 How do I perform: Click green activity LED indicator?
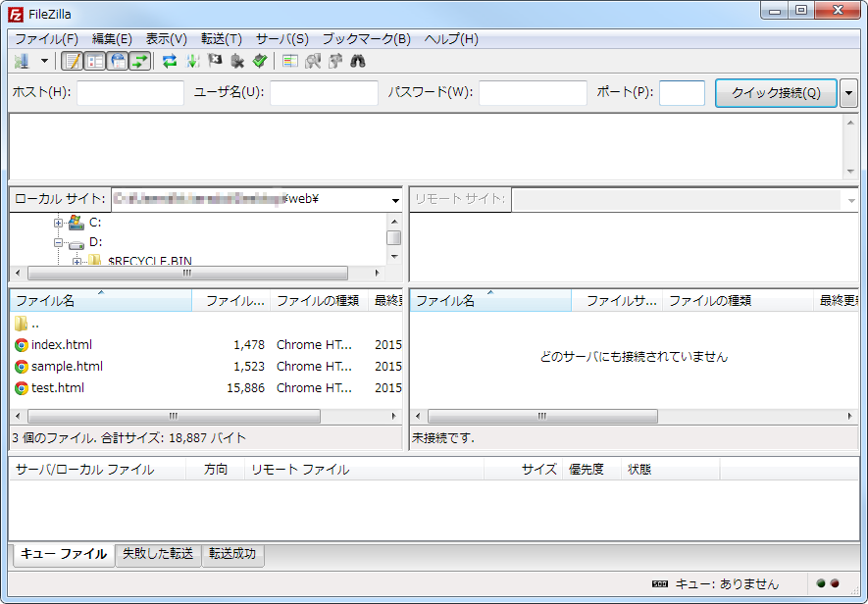(821, 583)
